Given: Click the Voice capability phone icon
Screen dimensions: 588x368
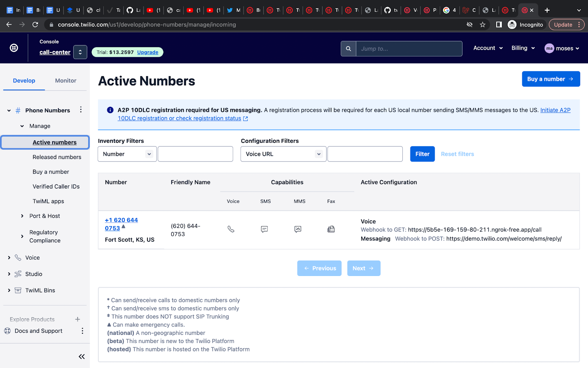Looking at the screenshot, I should pyautogui.click(x=231, y=229).
